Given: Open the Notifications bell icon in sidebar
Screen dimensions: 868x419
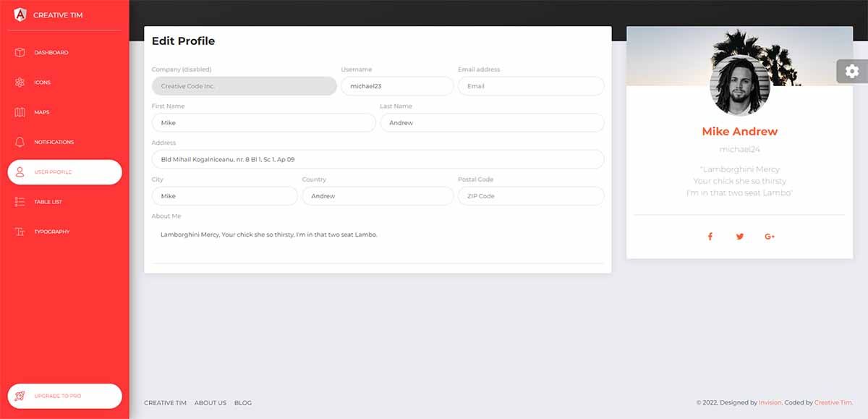Looking at the screenshot, I should pyautogui.click(x=19, y=142).
